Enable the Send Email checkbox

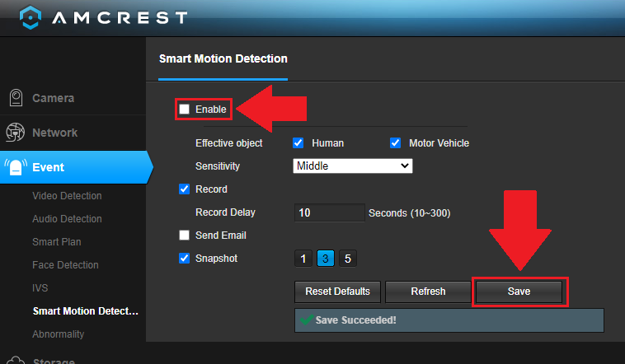pos(184,236)
